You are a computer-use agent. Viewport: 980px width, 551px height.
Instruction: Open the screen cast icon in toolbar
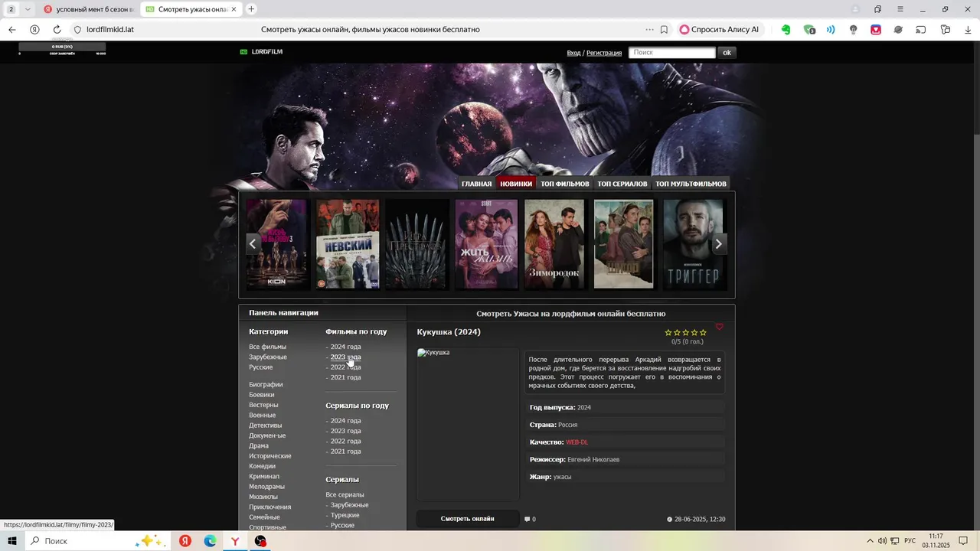pyautogui.click(x=921, y=30)
